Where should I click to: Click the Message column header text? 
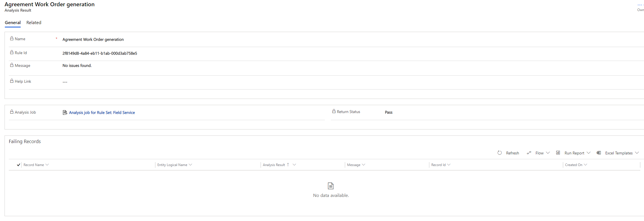point(354,165)
